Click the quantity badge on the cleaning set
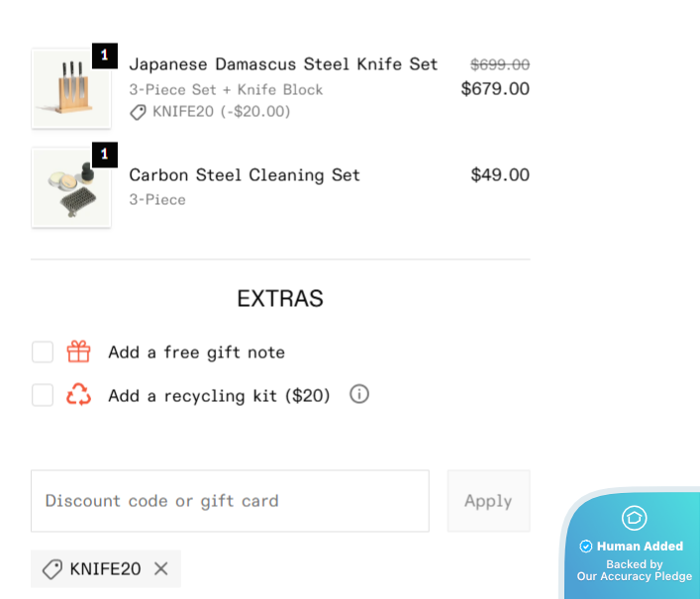Screen dimensions: 700x599 coord(105,154)
